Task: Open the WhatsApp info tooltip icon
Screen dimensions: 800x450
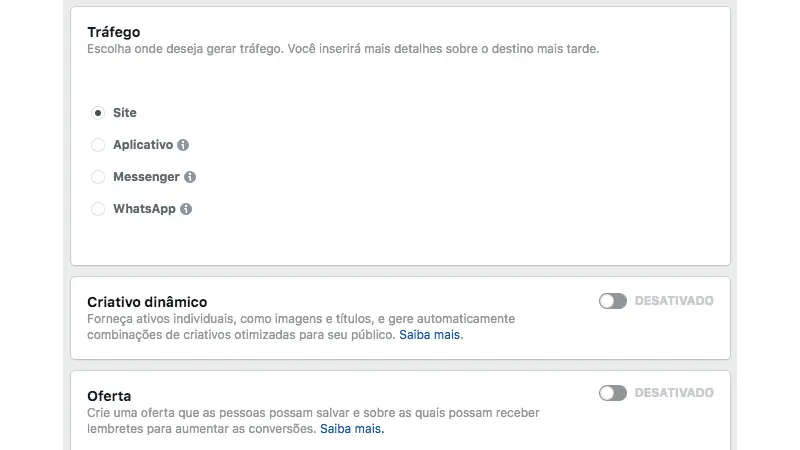Action: (x=186, y=209)
